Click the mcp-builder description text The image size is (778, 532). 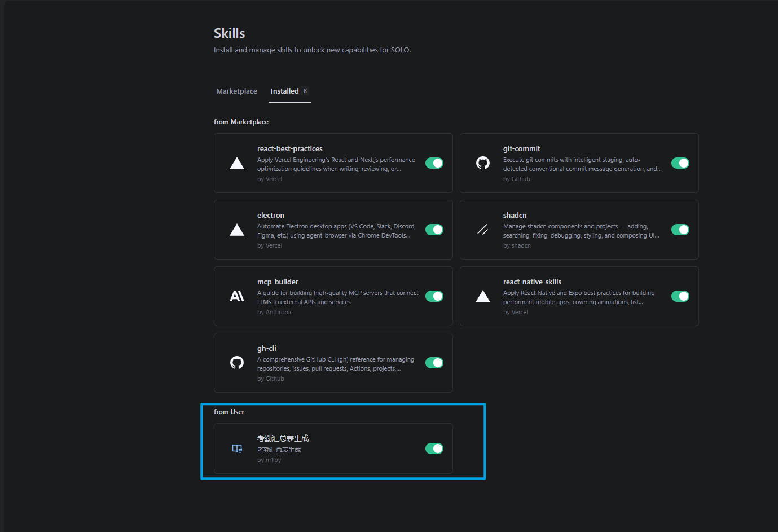(x=338, y=297)
